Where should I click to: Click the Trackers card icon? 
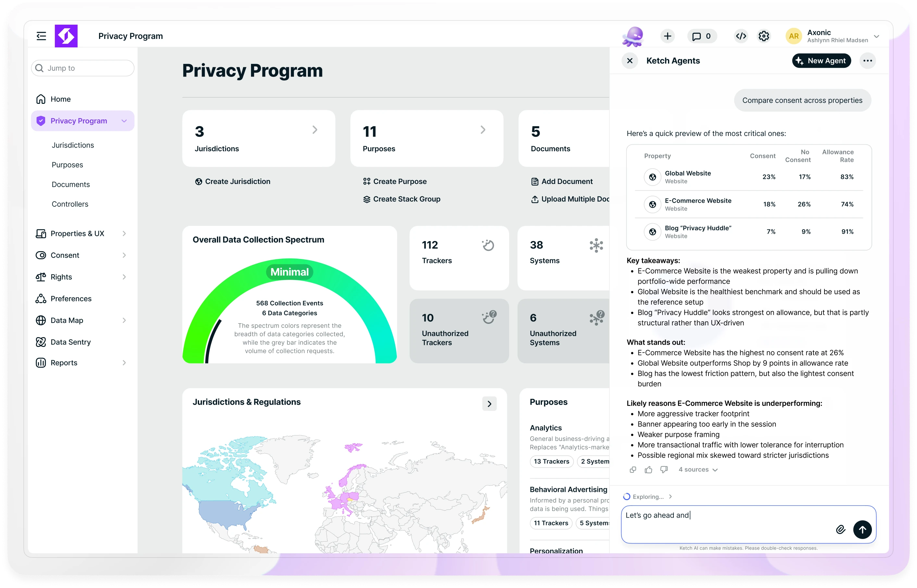tap(488, 245)
